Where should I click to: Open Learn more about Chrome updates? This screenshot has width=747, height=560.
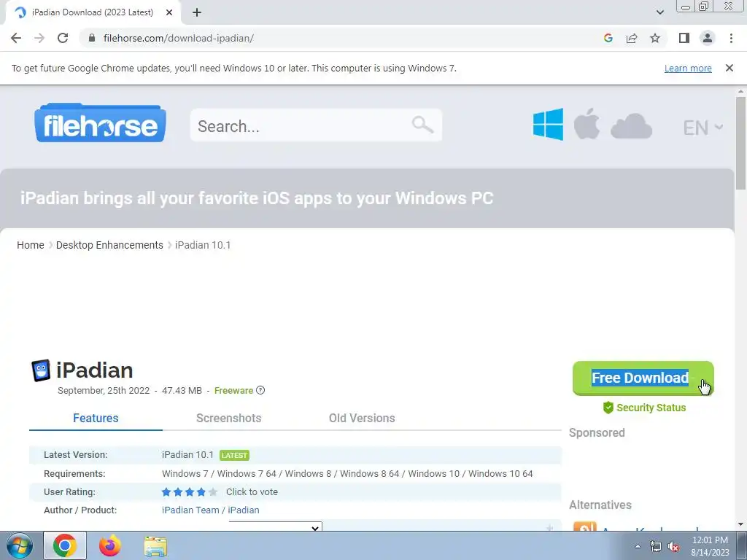(x=688, y=68)
